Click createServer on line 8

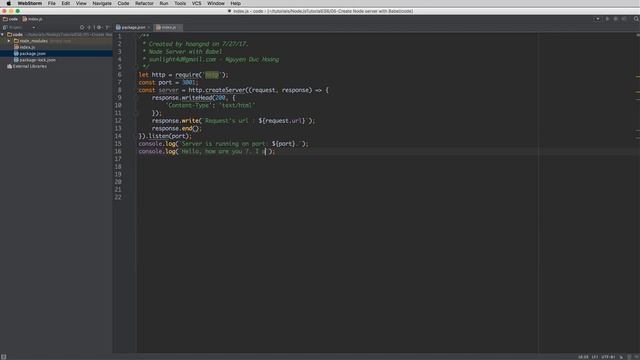[x=225, y=90]
